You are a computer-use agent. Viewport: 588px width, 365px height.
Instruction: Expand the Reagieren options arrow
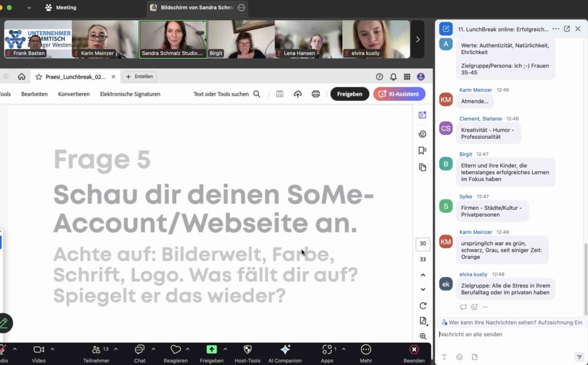click(188, 349)
